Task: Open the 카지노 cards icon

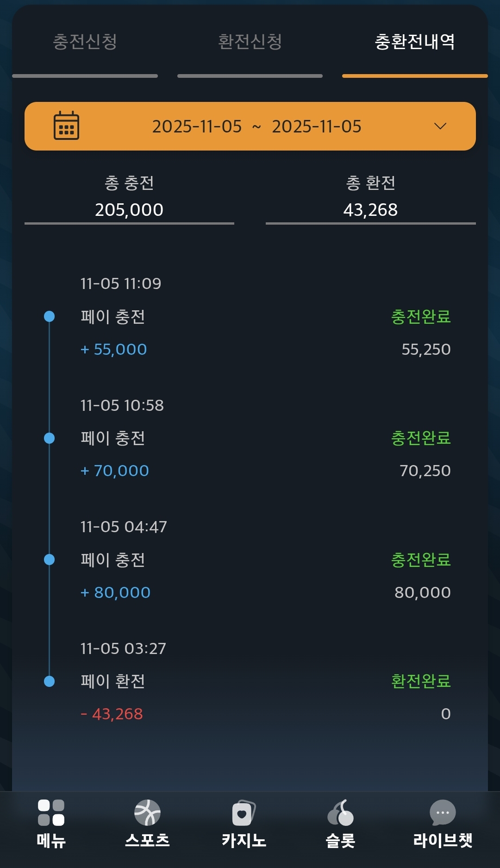Action: [244, 813]
